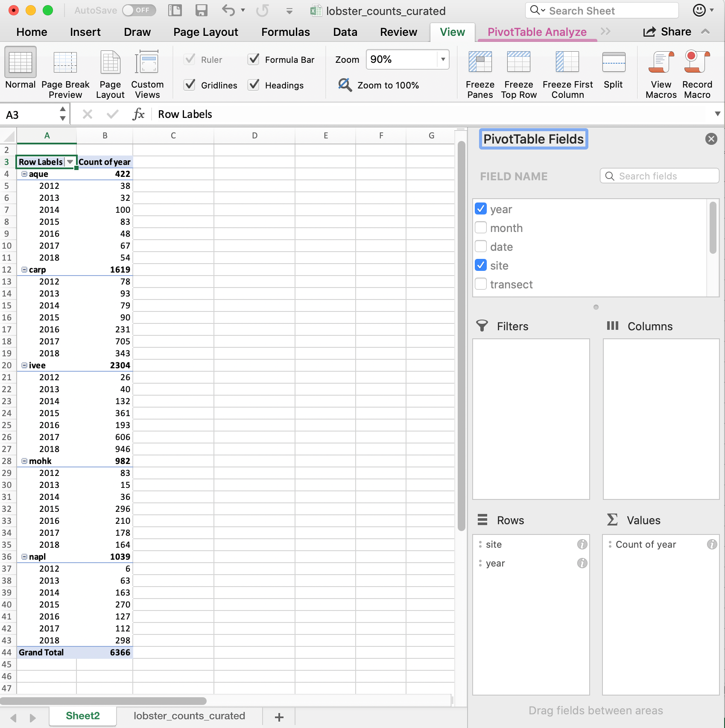725x728 pixels.
Task: Click the Share button
Action: click(668, 31)
